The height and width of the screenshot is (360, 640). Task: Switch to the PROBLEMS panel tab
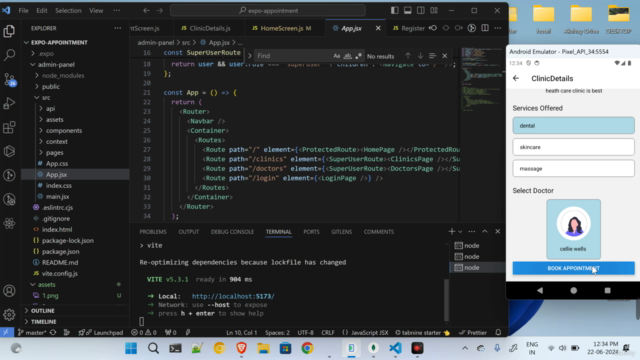(x=153, y=232)
